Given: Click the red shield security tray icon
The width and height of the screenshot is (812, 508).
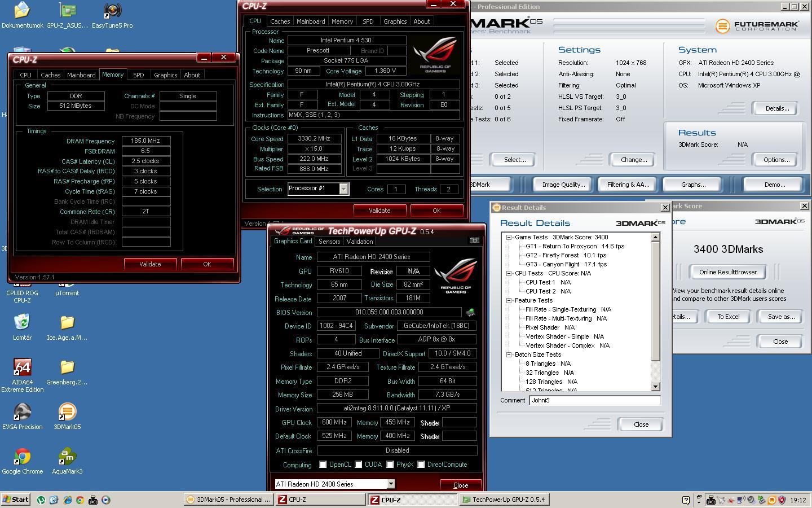Looking at the screenshot, I should (x=782, y=500).
